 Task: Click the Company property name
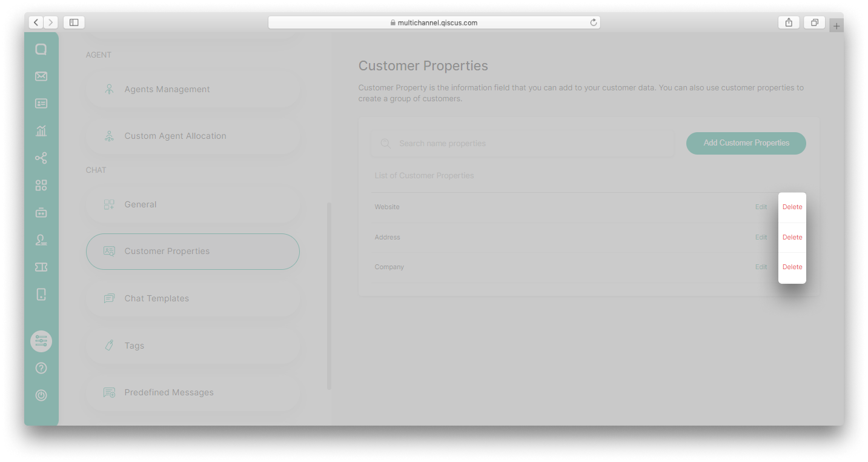[389, 267]
